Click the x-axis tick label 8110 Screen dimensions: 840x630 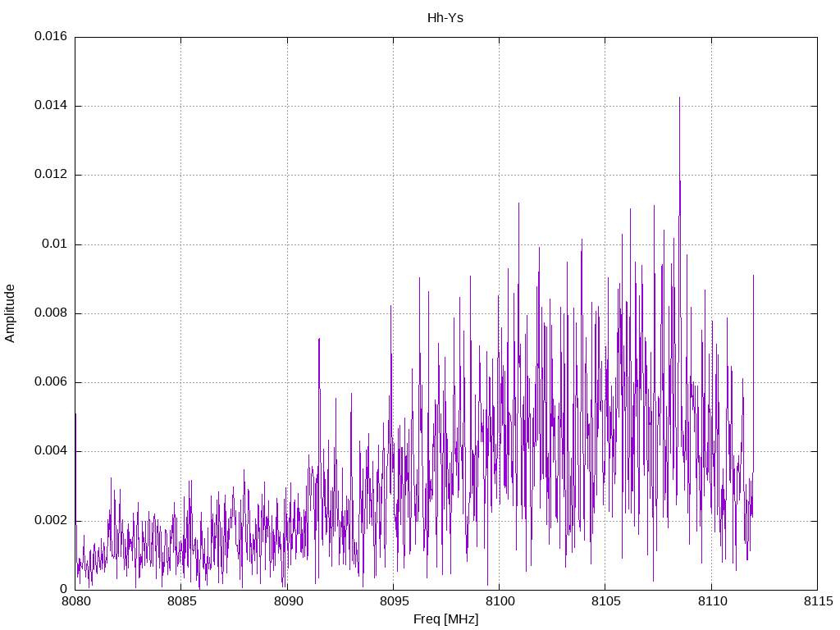(712, 601)
